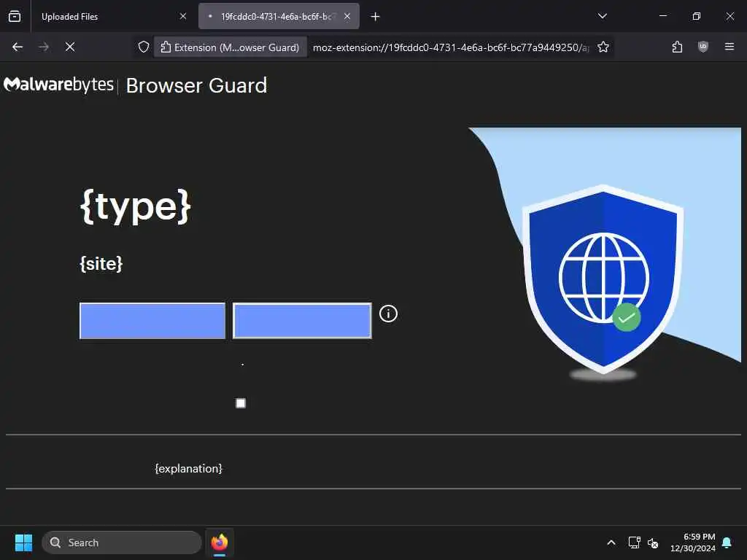Open Firefox from the taskbar
Viewport: 747px width, 560px height.
click(220, 542)
